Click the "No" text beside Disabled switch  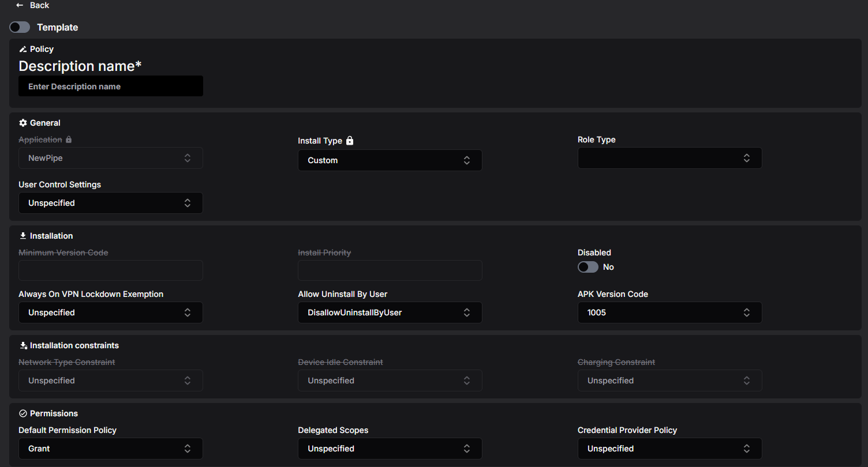click(x=608, y=267)
